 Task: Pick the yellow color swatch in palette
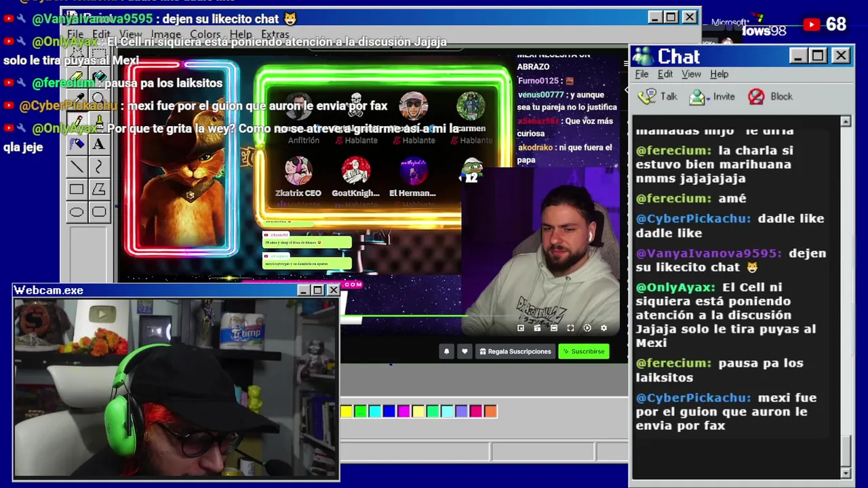pos(347,411)
